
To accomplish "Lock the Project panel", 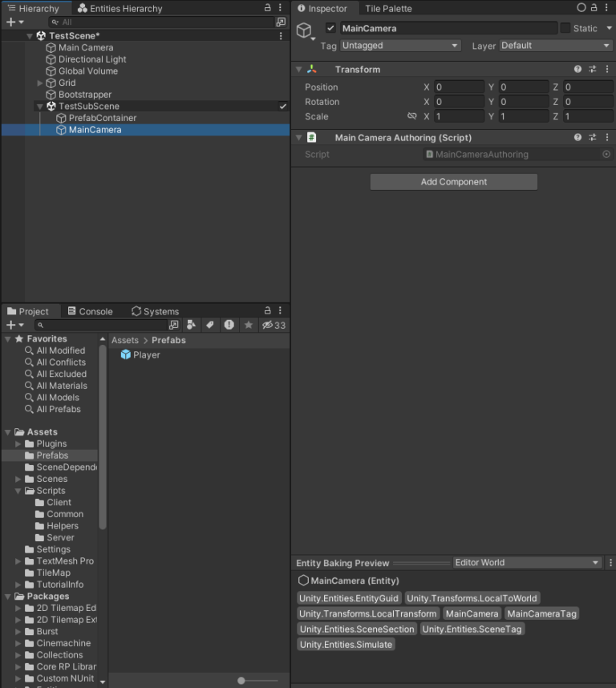I will point(267,310).
